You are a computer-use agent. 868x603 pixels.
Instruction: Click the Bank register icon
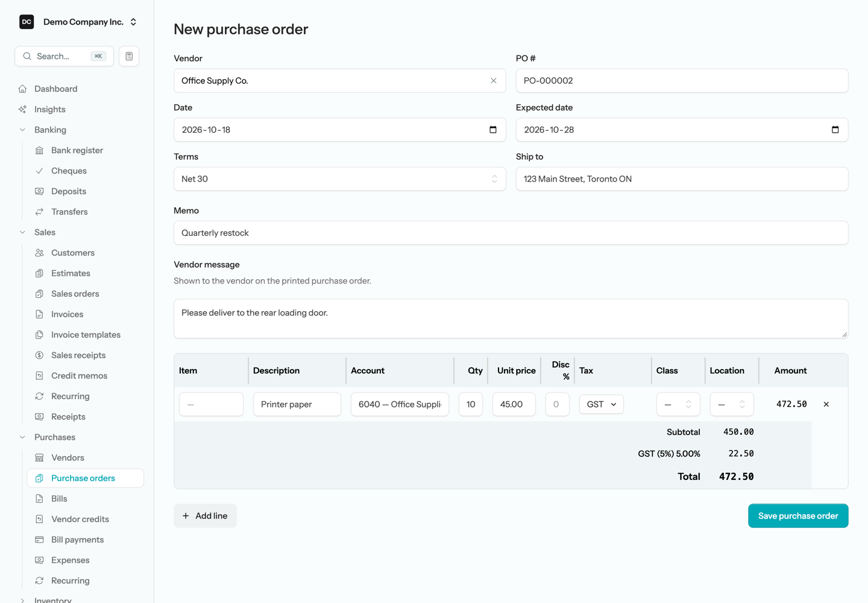click(x=39, y=150)
